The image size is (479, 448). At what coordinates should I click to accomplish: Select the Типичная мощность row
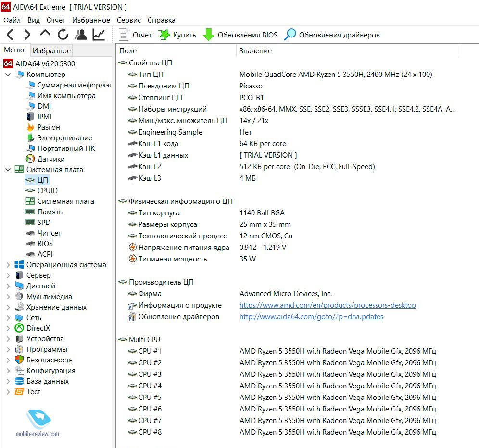[288, 259]
